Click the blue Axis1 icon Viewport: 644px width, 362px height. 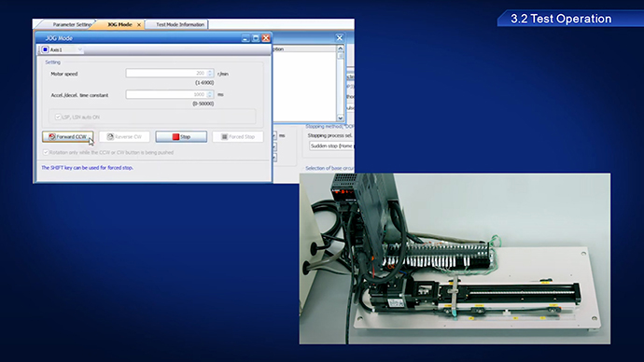click(45, 49)
